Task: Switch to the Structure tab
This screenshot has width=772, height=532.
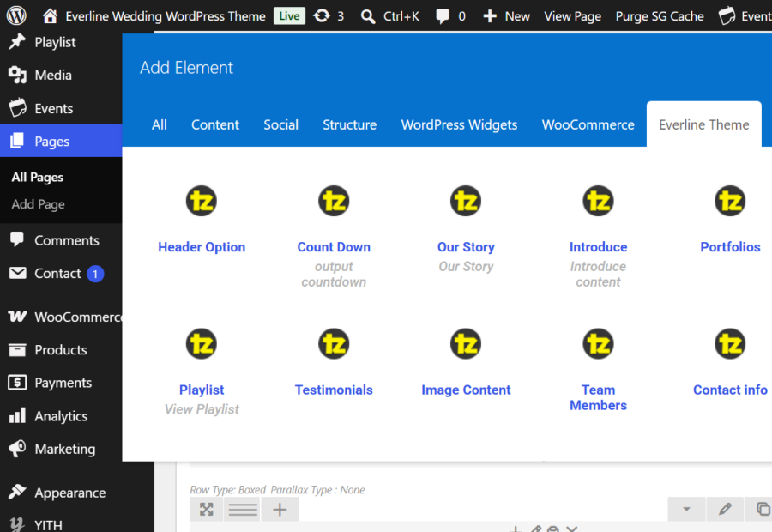Action: coord(350,124)
